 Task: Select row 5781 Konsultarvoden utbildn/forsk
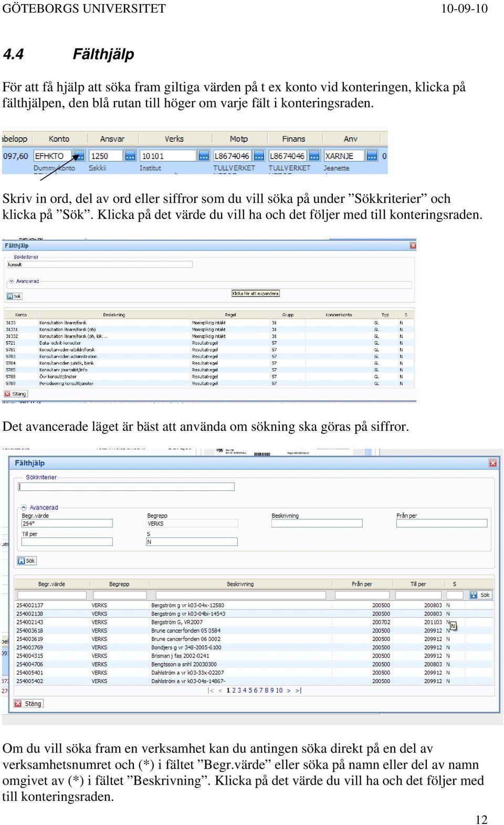[x=209, y=349]
